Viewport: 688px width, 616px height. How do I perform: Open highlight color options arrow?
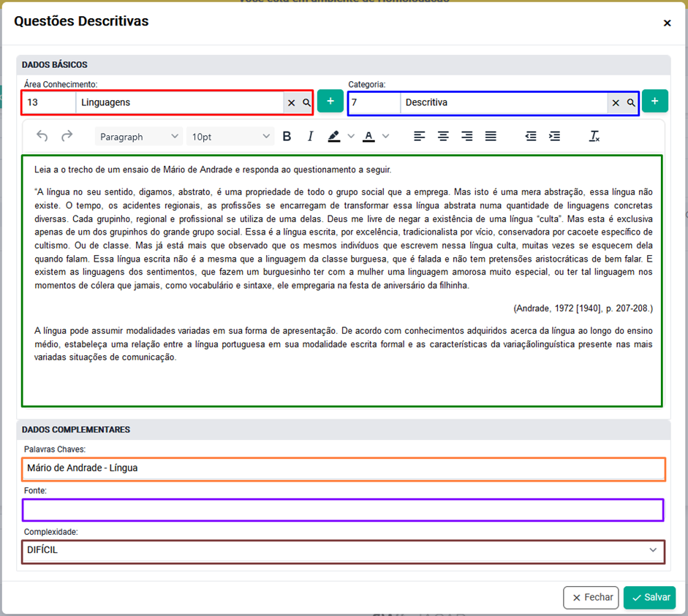(x=351, y=137)
